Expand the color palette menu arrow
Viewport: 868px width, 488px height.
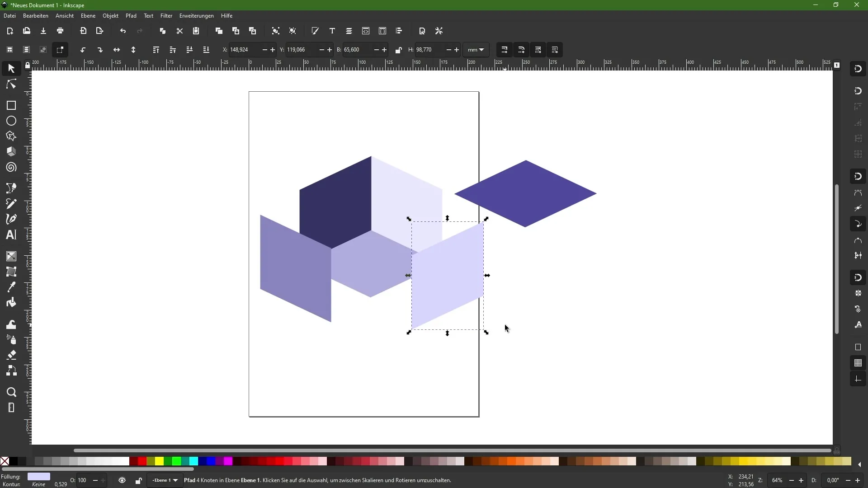click(x=859, y=464)
